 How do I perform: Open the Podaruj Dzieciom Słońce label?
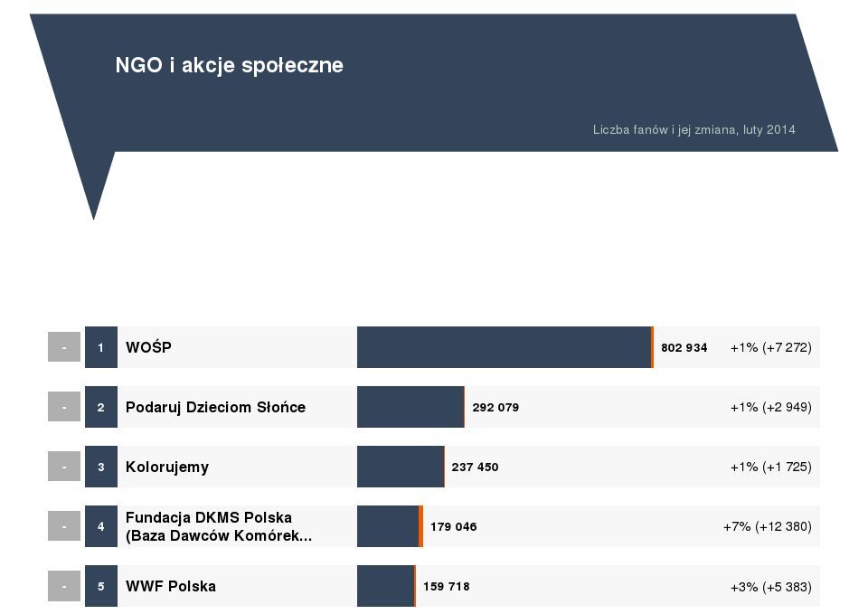click(215, 407)
